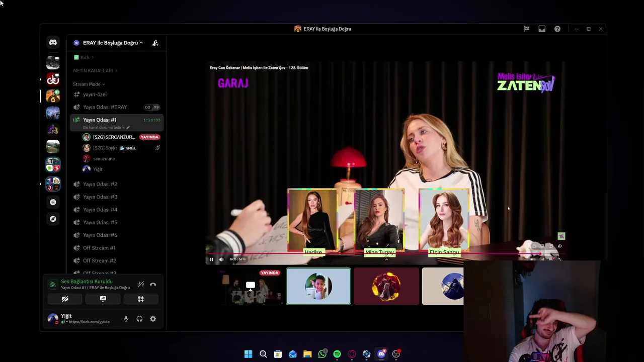This screenshot has width=644, height=362.
Task: Click the invite people icon beside server name
Action: click(x=155, y=43)
